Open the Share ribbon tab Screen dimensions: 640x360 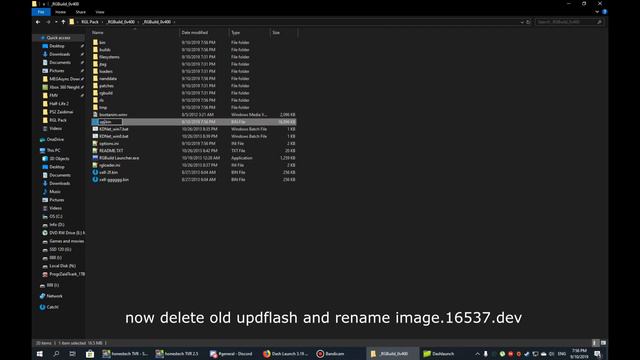[x=80, y=12]
